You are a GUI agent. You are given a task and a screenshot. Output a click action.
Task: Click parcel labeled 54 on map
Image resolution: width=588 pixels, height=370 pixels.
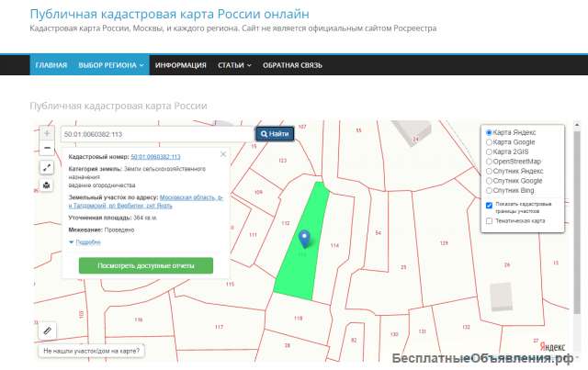(x=379, y=233)
